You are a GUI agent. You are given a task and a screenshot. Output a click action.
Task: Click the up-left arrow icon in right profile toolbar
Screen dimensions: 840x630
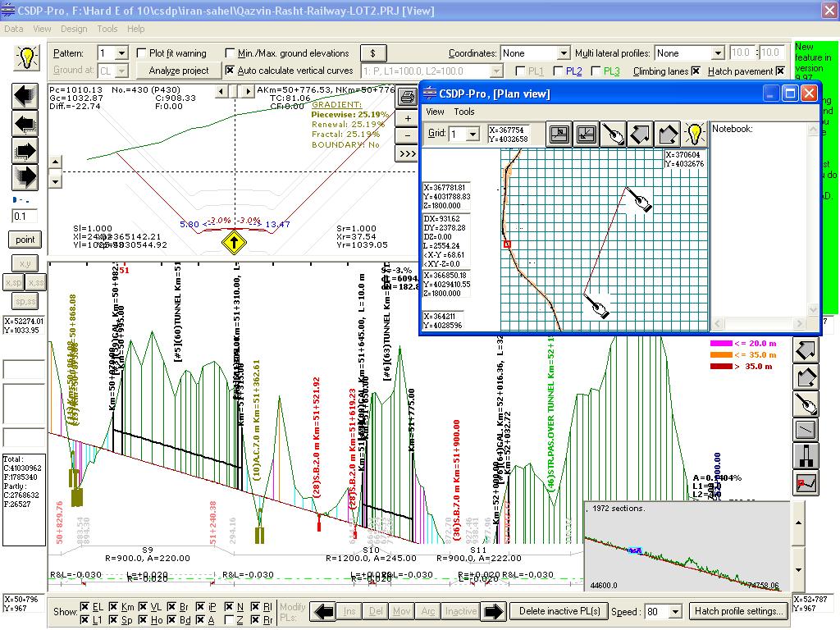(x=806, y=350)
